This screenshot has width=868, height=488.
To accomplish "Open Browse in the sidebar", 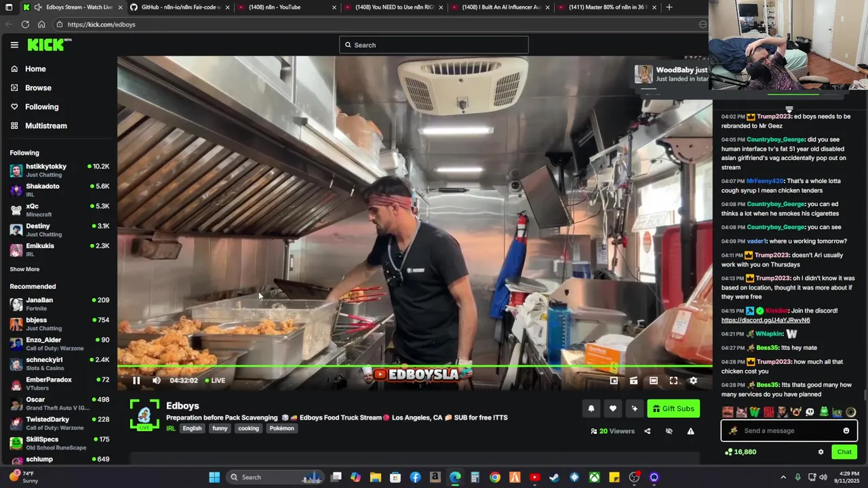I will (x=38, y=87).
